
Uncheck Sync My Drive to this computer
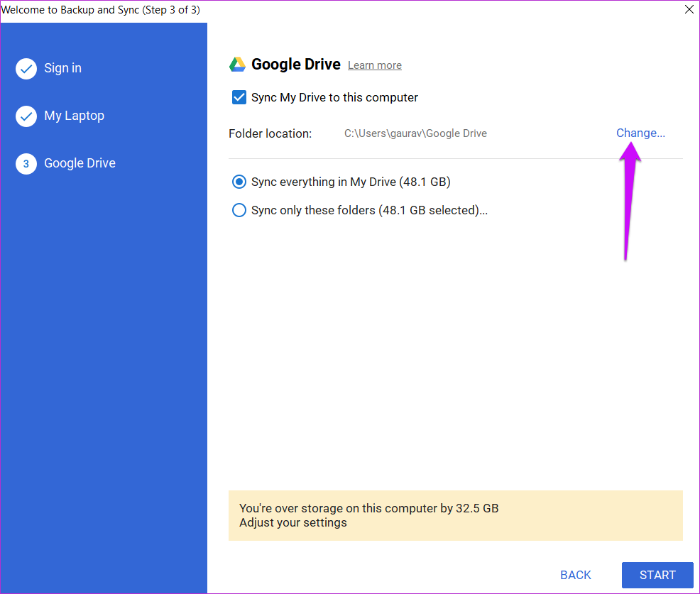(x=239, y=97)
